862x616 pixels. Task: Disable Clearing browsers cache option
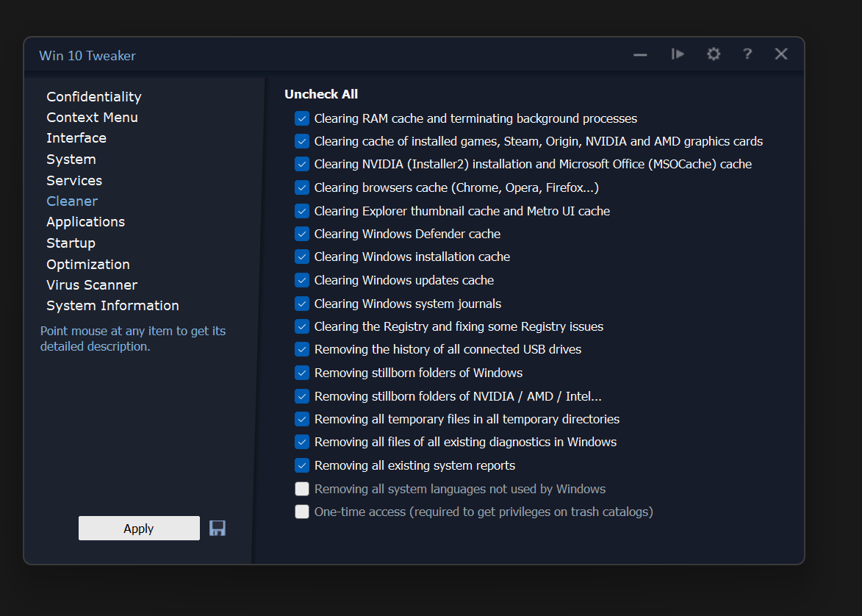click(302, 187)
